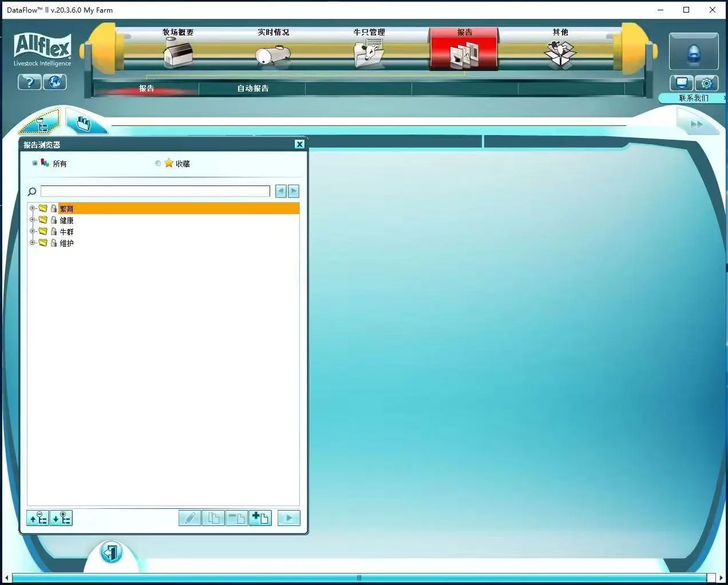Click the monitor display icon
Viewport: 728px width, 585px height.
pyautogui.click(x=681, y=83)
